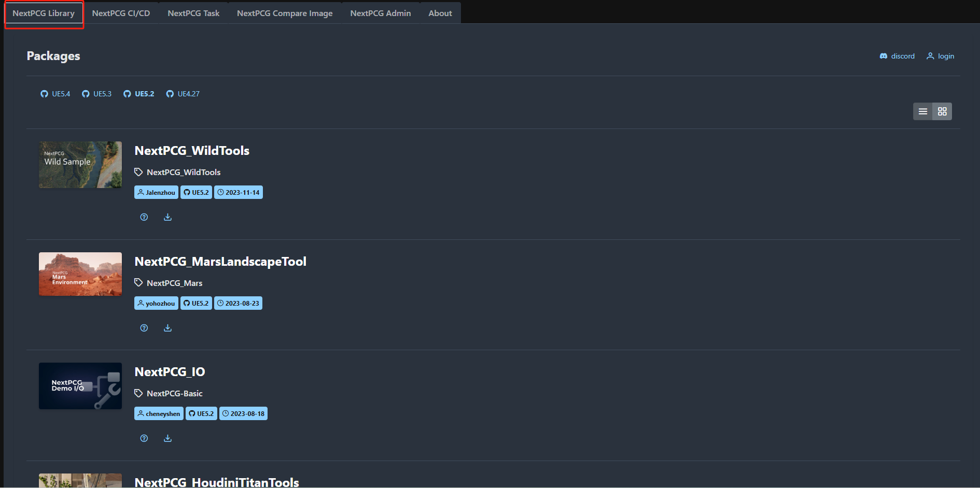Open help for NextPCG_MarsLandscapeTool
The image size is (980, 488).
pos(144,328)
